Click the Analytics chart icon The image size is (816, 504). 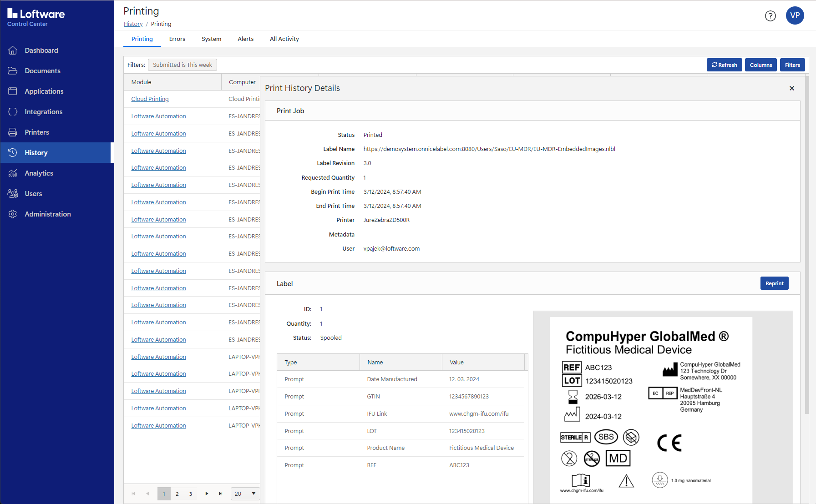[x=13, y=173]
